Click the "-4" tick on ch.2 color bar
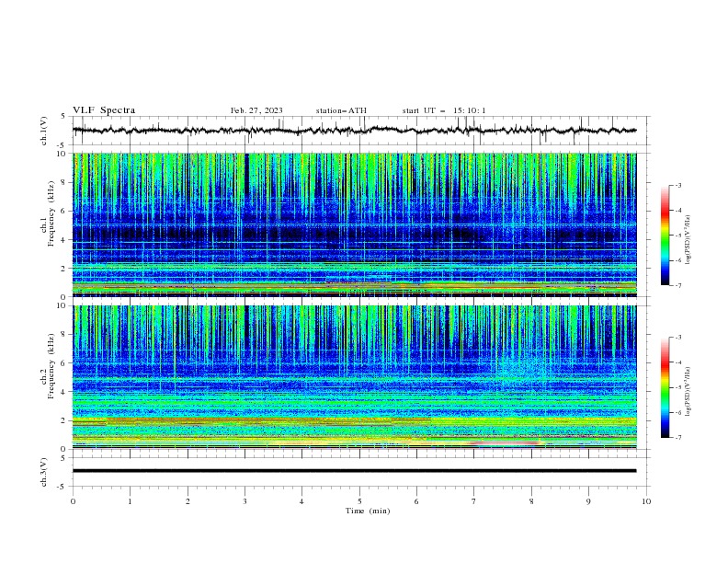This screenshot has height=563, width=728. pyautogui.click(x=677, y=362)
